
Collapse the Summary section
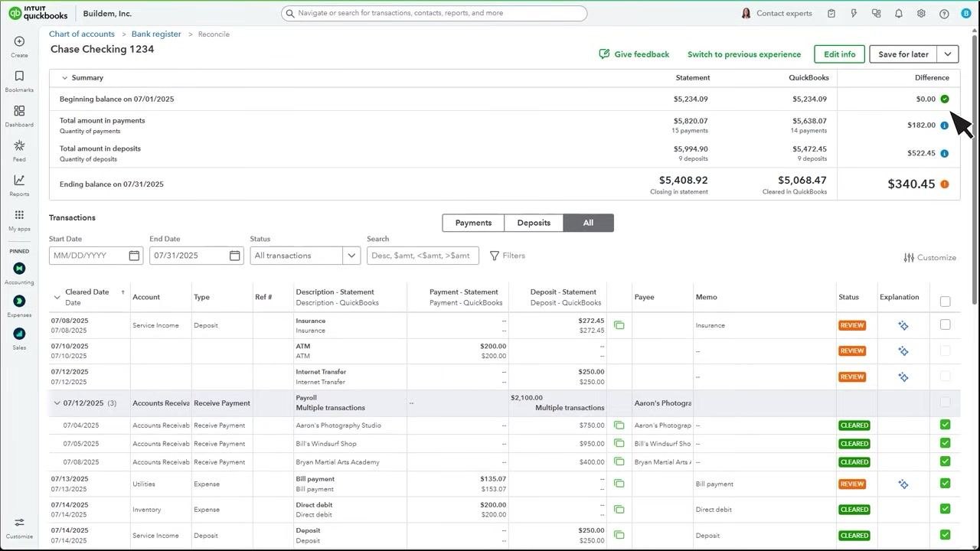tap(65, 78)
